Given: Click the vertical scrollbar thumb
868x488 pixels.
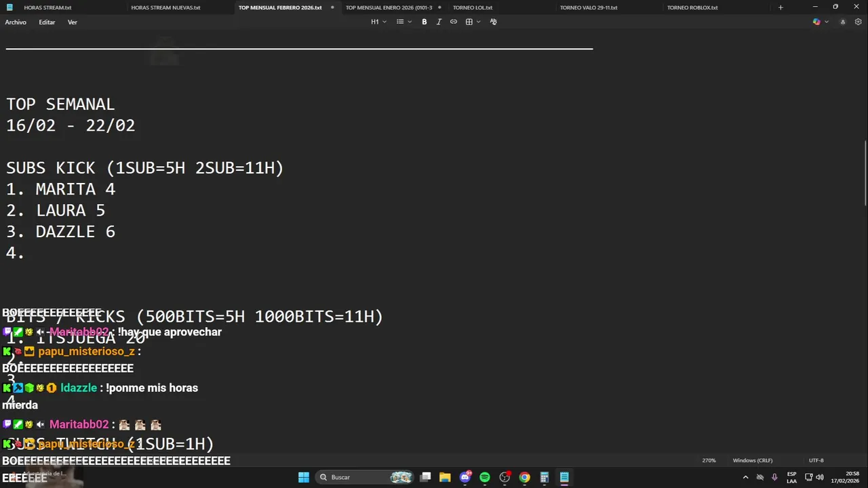Looking at the screenshot, I should [865, 173].
